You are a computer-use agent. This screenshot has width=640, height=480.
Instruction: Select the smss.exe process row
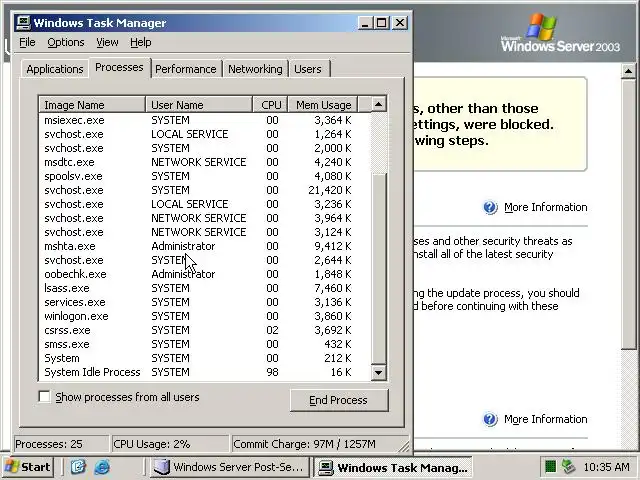[x=205, y=344]
